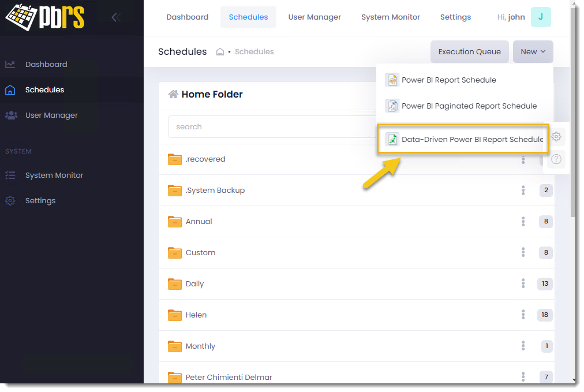Open the Custom folder
The width and height of the screenshot is (584, 392).
[200, 253]
